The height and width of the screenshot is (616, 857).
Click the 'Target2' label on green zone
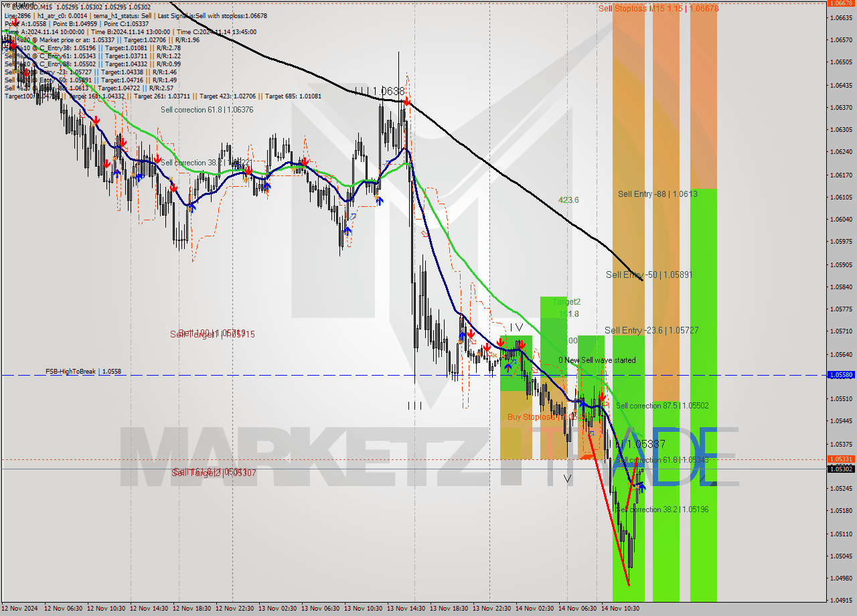(566, 302)
